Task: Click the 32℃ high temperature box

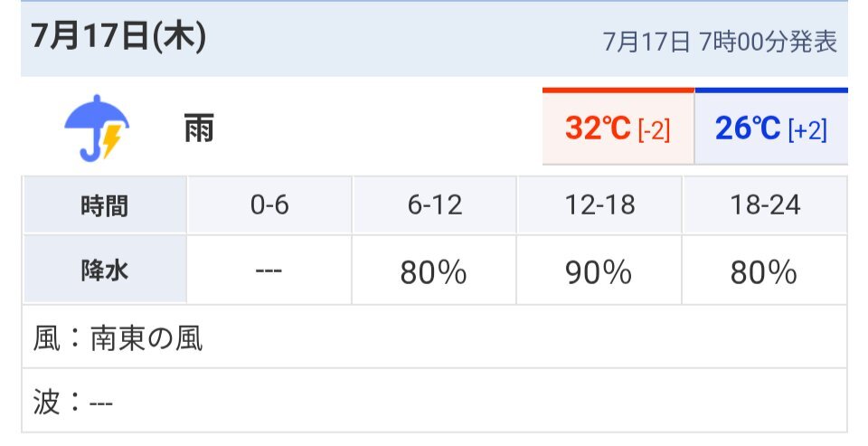Action: (618, 127)
